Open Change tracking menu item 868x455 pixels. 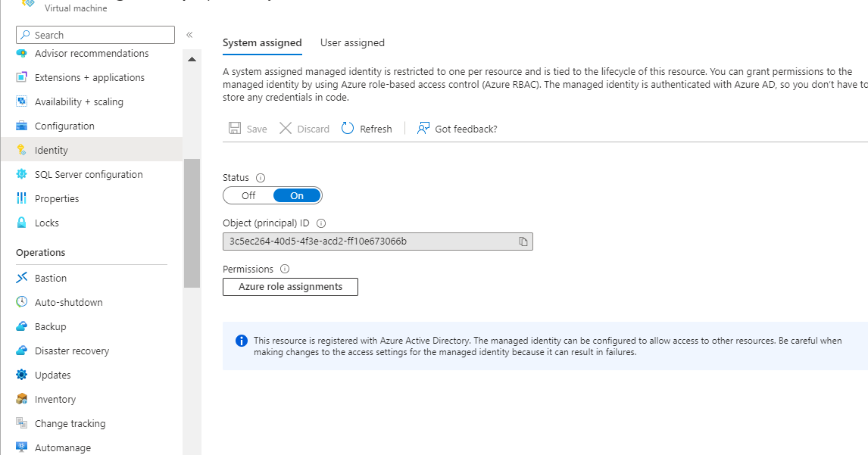tap(92, 423)
